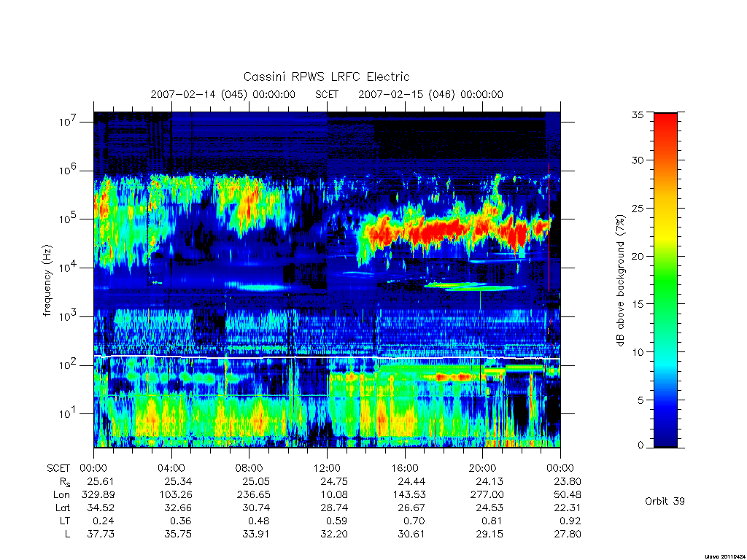
Task: Click the 10^3 frequency tick label
Action: pos(69,316)
